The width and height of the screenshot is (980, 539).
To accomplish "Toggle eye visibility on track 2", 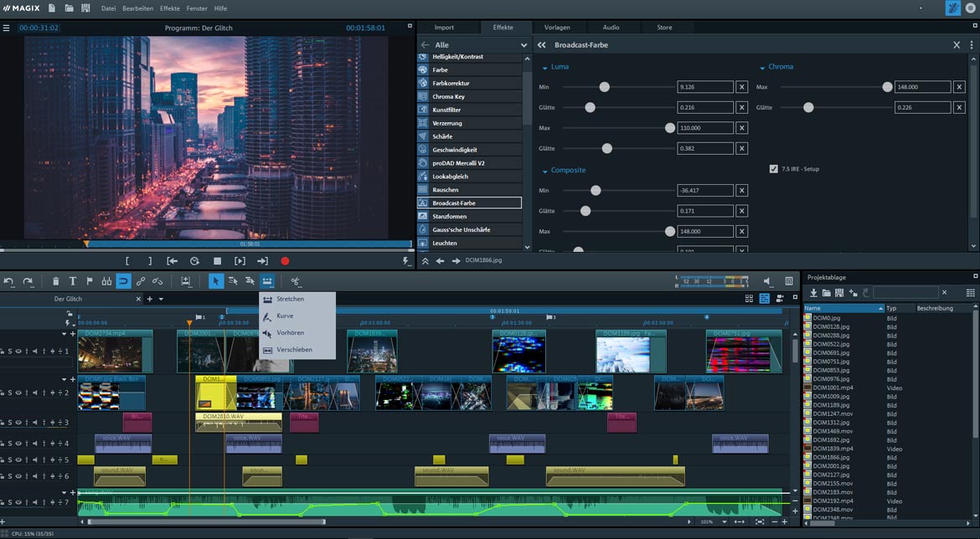I will (18, 393).
